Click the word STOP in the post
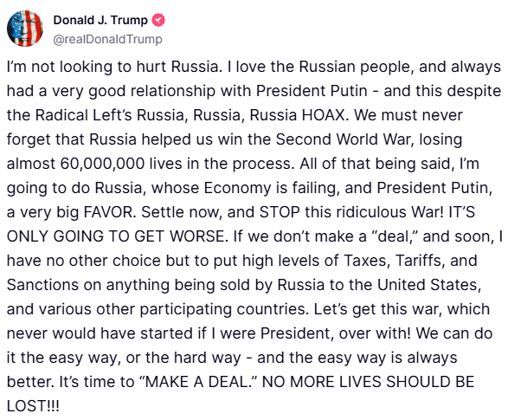This screenshot has width=508, height=420. pos(280,212)
